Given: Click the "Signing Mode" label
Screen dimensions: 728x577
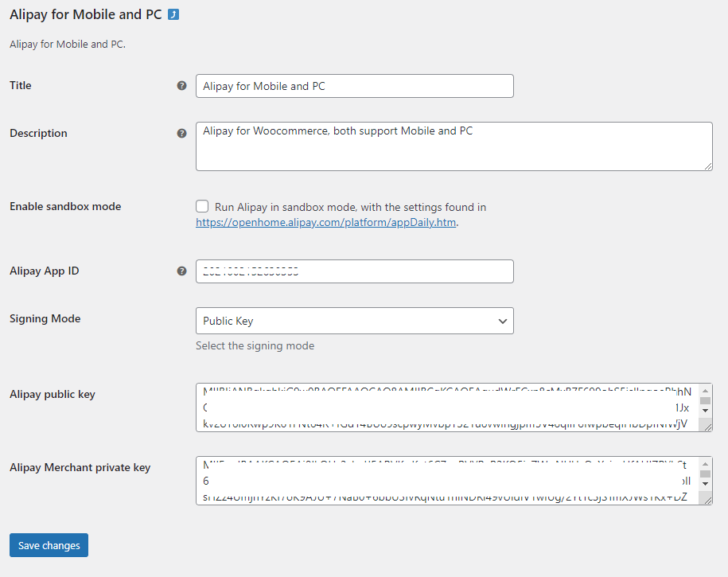Looking at the screenshot, I should pos(45,318).
